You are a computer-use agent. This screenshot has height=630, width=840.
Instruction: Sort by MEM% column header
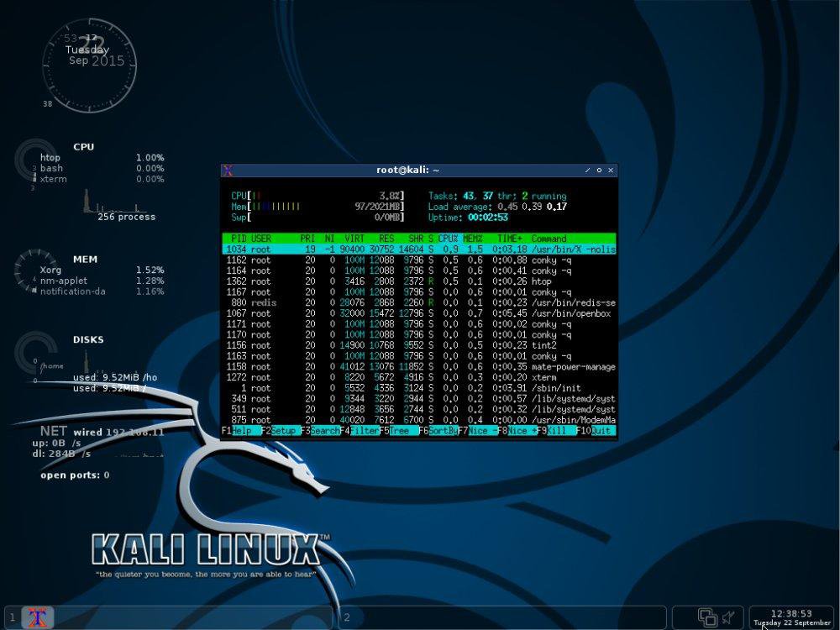point(472,239)
